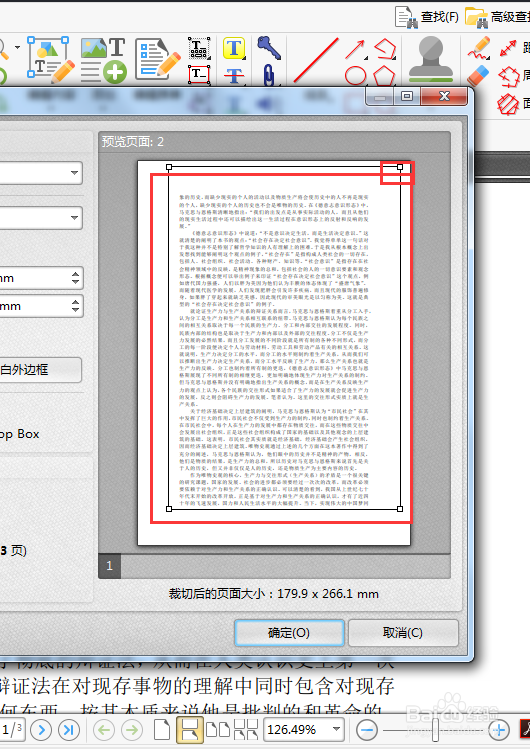
Task: Click the zoom slider handle
Action: 435,730
